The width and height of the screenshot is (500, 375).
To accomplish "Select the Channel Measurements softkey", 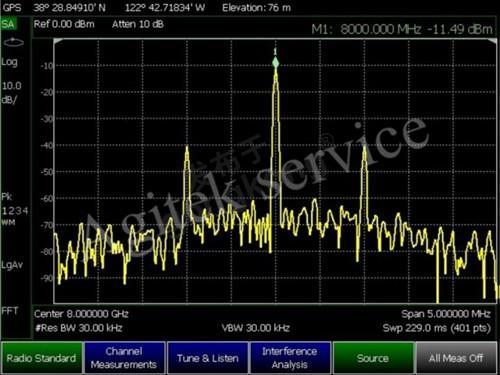I will click(124, 358).
